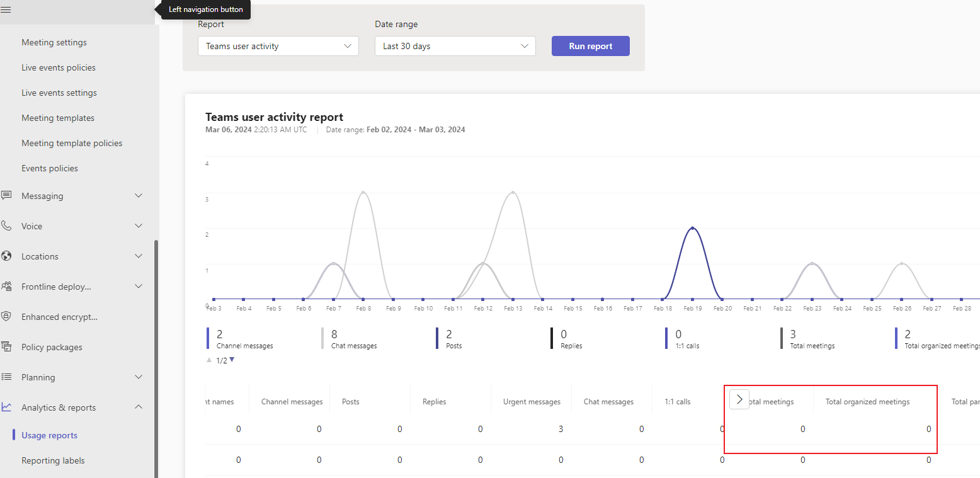This screenshot has width=980, height=478.
Task: Sort by Replies column header
Action: 434,402
